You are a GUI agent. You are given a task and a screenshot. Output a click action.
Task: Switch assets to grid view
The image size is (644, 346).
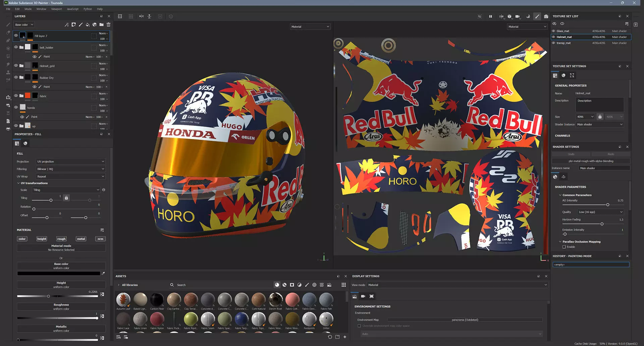click(x=343, y=285)
